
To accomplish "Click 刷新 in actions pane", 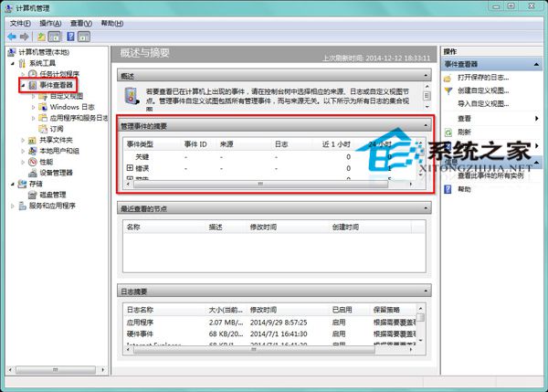I will (x=465, y=132).
